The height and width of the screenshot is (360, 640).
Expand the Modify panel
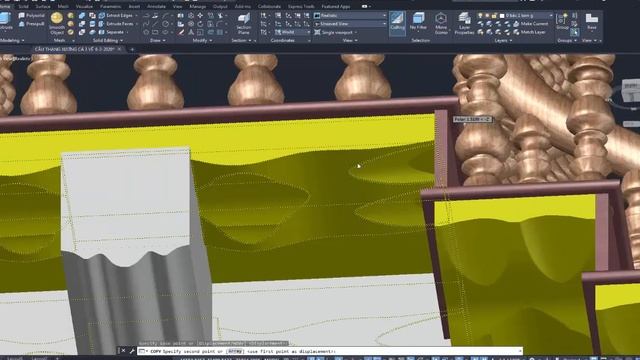tap(202, 41)
